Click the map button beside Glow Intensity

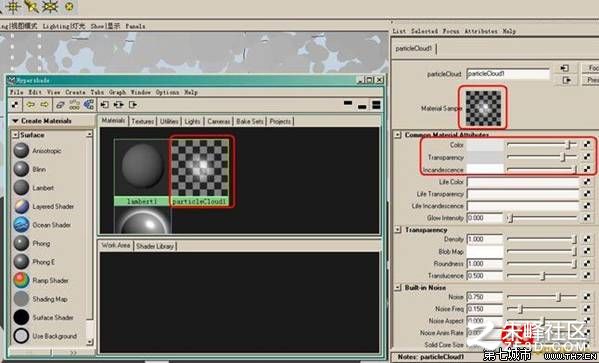pos(587,218)
